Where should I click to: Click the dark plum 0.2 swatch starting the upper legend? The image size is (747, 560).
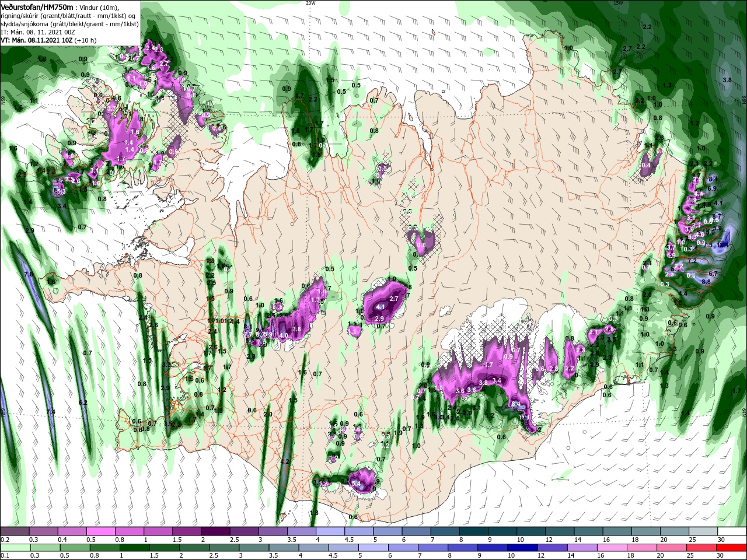pyautogui.click(x=14, y=531)
